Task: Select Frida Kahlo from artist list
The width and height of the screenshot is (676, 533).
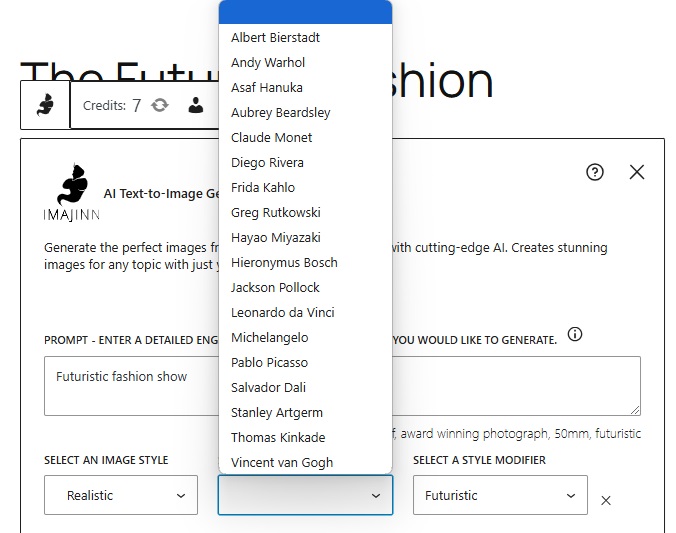Action: 263,187
